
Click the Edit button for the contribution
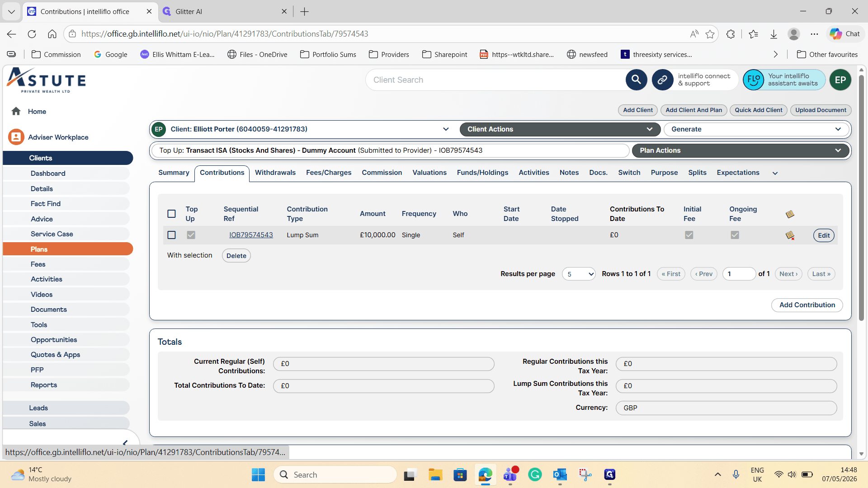[x=824, y=235]
